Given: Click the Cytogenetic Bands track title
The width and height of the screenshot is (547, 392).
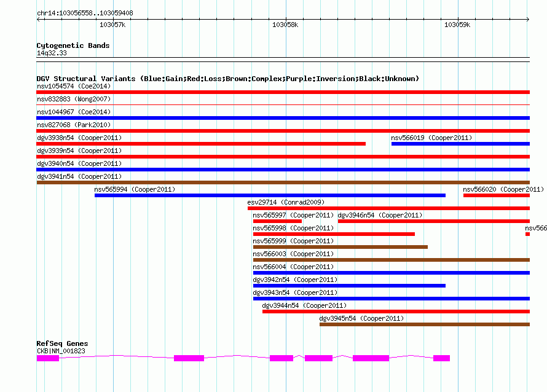Looking at the screenshot, I should [x=73, y=45].
